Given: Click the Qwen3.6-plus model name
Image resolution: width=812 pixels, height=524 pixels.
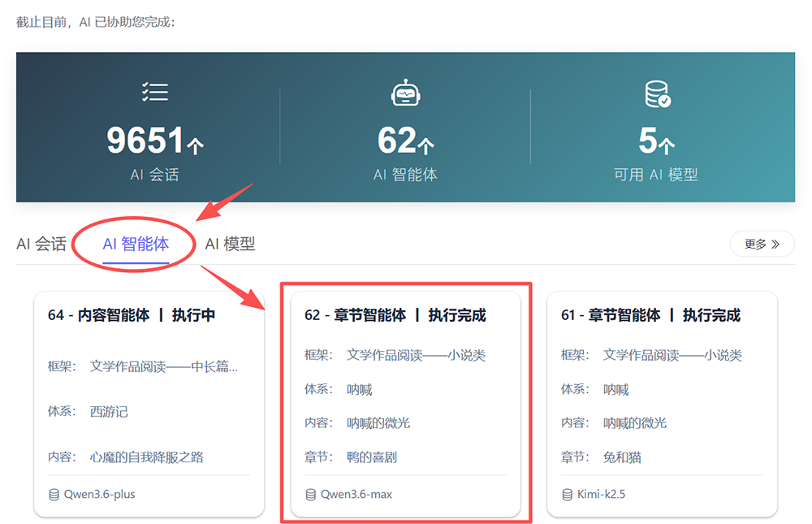Looking at the screenshot, I should click(99, 495).
